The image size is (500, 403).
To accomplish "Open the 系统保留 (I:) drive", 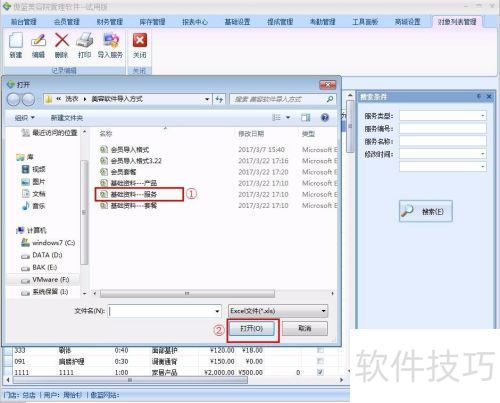I will point(44,292).
